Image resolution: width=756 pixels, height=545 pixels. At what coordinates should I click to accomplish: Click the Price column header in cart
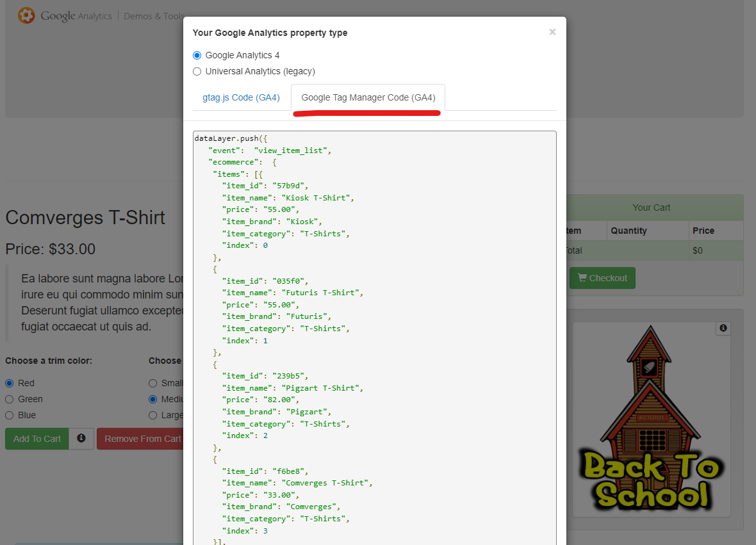(703, 231)
